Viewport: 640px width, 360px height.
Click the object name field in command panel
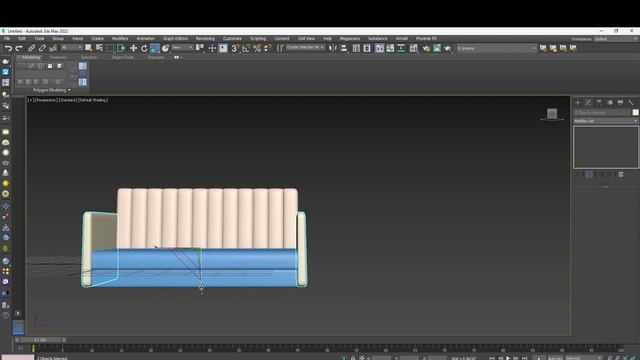pyautogui.click(x=602, y=112)
